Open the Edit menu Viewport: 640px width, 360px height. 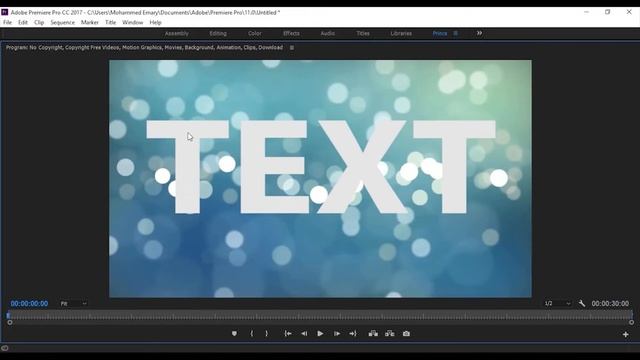(23, 22)
